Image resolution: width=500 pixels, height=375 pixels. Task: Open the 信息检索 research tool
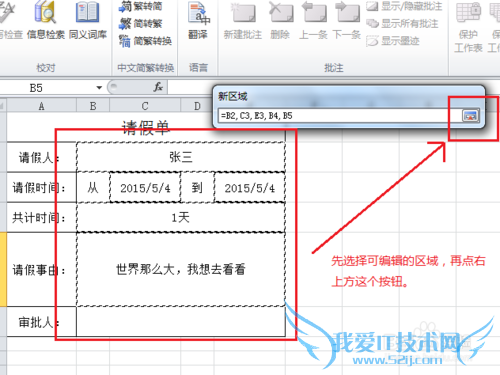point(45,20)
